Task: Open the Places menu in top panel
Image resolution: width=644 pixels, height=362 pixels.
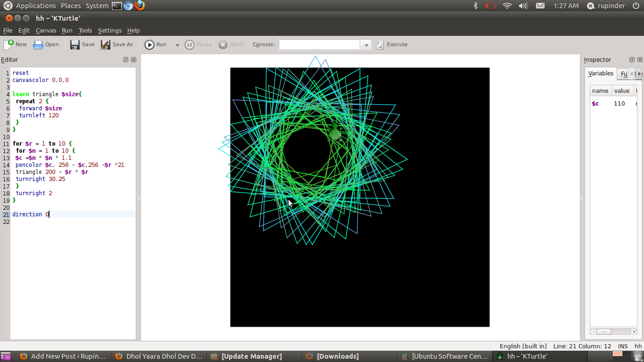Action: [71, 6]
